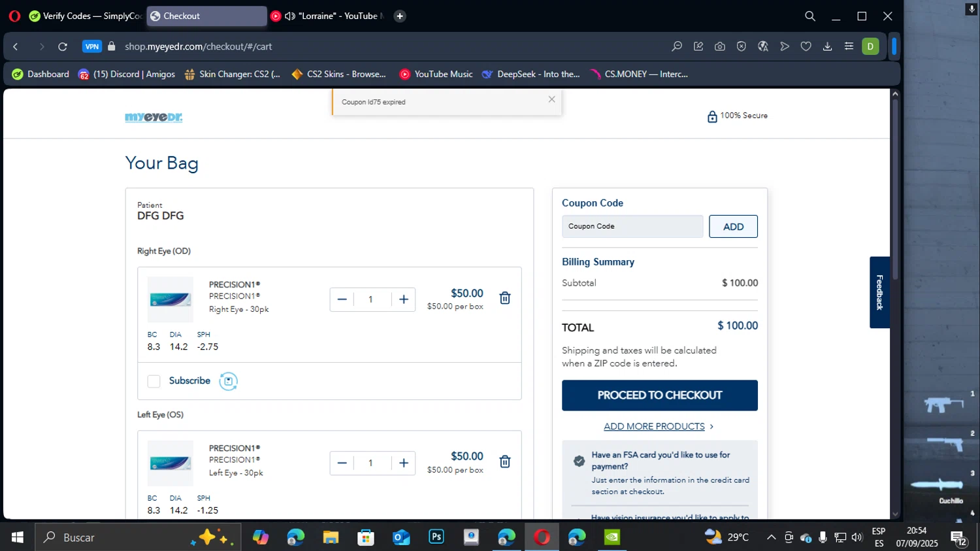The width and height of the screenshot is (980, 551).
Task: Open the DeepSeek bookmark
Action: coord(531,75)
